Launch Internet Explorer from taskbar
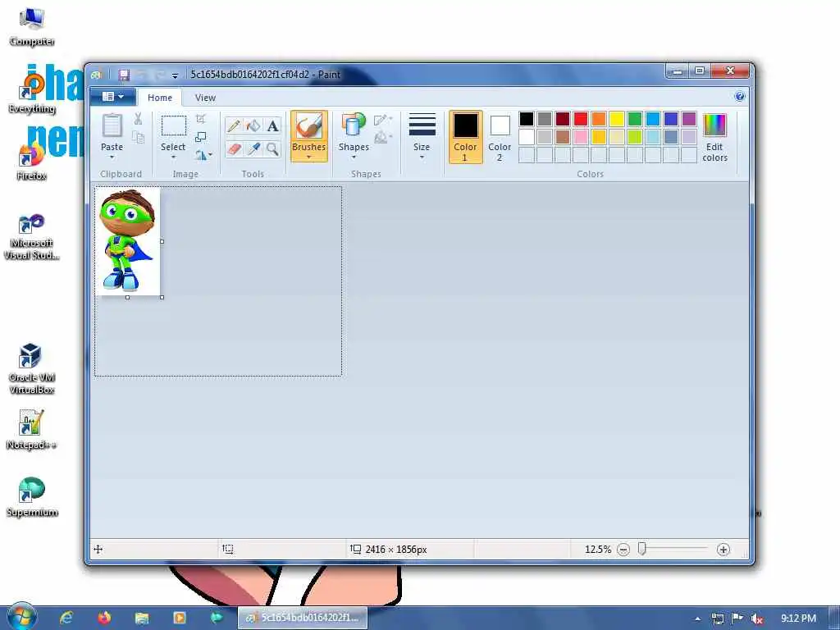The height and width of the screenshot is (630, 840). (66, 618)
